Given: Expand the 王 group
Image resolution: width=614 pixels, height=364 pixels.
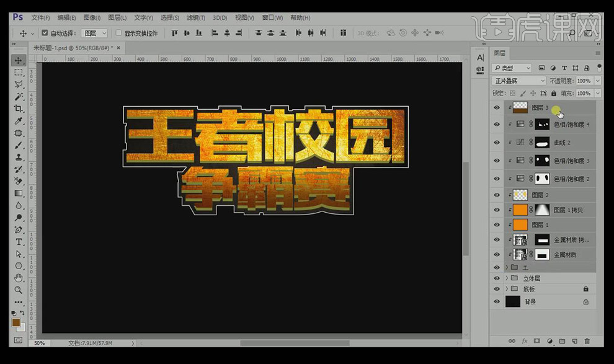Looking at the screenshot, I should coord(507,267).
